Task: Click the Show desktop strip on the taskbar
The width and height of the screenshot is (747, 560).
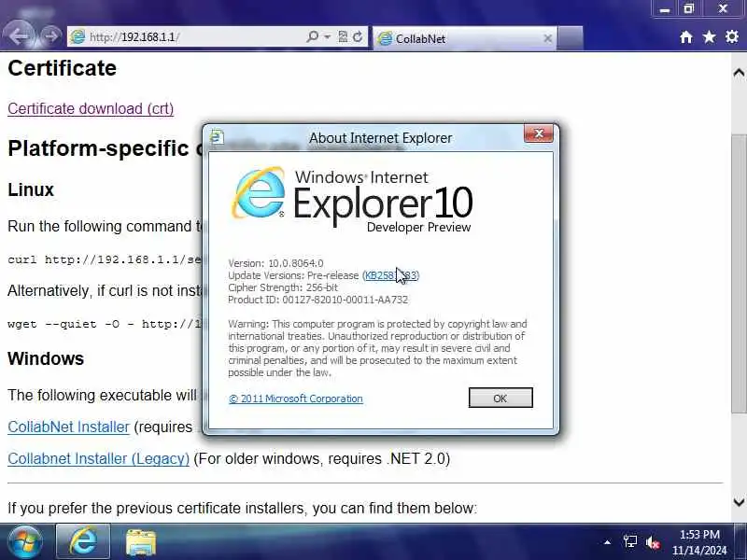Action: point(740,542)
